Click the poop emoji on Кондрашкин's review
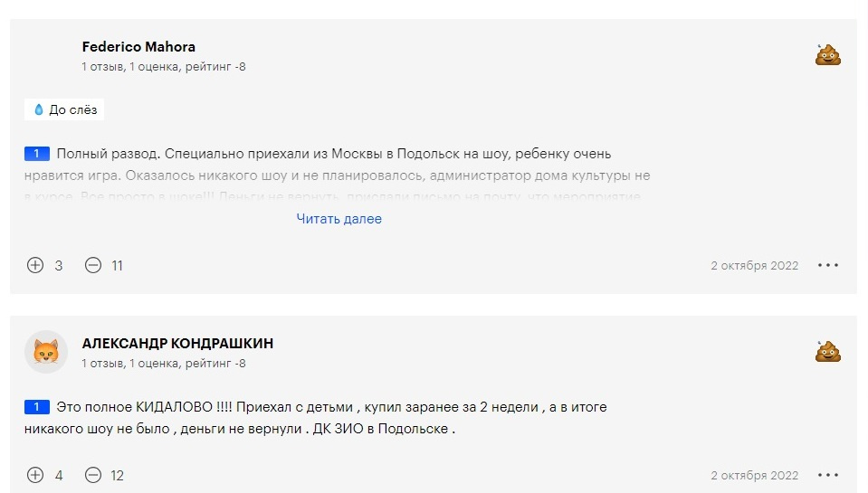868x493 pixels. 827,351
